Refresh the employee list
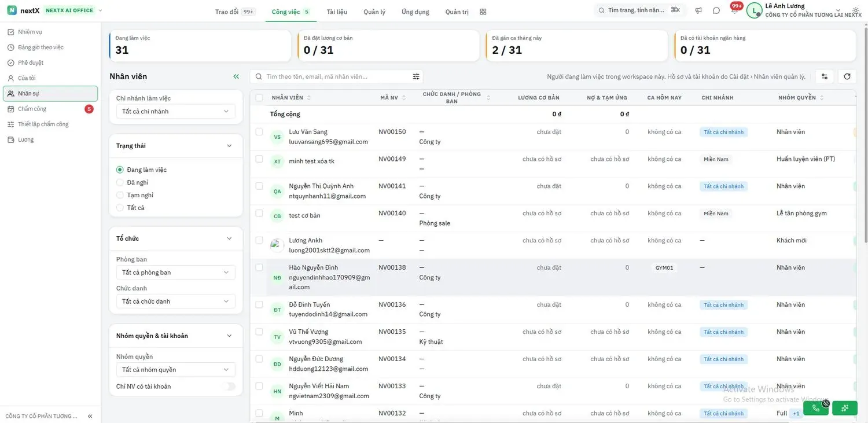The image size is (868, 423). click(847, 76)
